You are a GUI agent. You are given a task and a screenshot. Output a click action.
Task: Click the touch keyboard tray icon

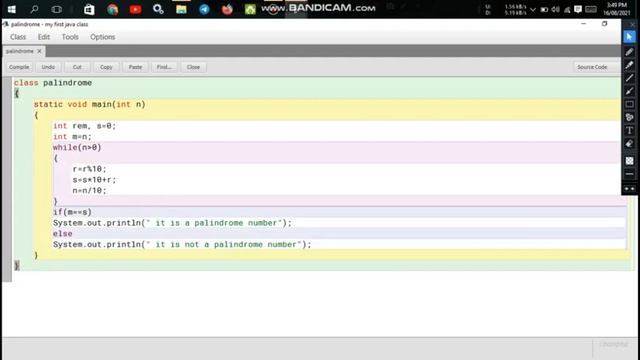click(x=591, y=9)
